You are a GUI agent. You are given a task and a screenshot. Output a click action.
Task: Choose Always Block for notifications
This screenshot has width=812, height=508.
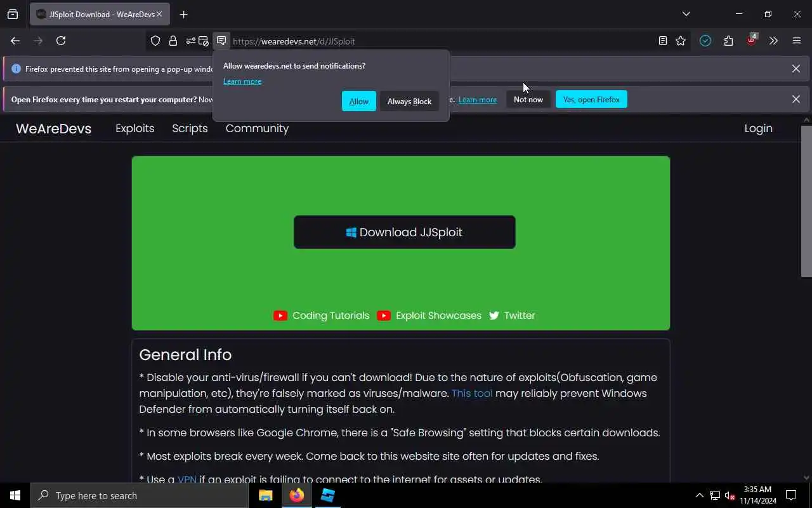click(409, 101)
